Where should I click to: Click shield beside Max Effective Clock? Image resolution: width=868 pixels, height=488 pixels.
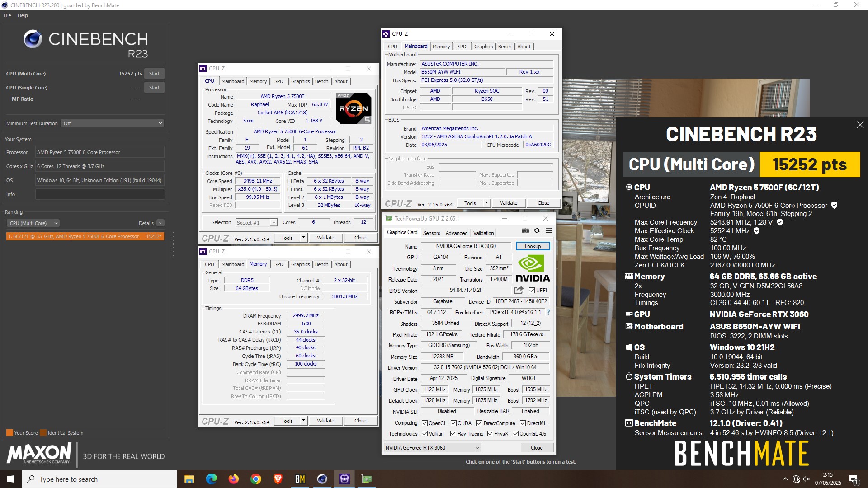pyautogui.click(x=757, y=231)
